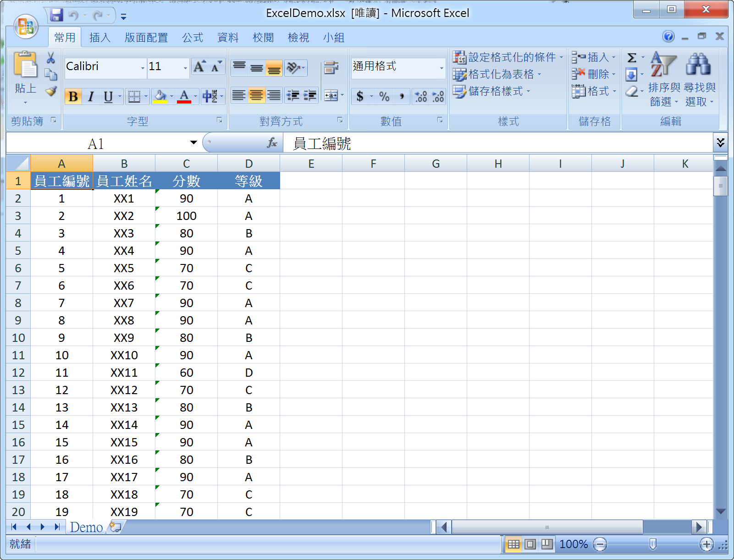The width and height of the screenshot is (734, 560).
Task: Click the insert function fx icon
Action: point(272,143)
